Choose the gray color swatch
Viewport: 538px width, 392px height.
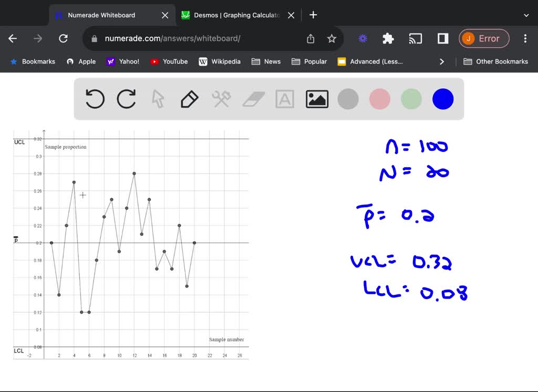[348, 99]
